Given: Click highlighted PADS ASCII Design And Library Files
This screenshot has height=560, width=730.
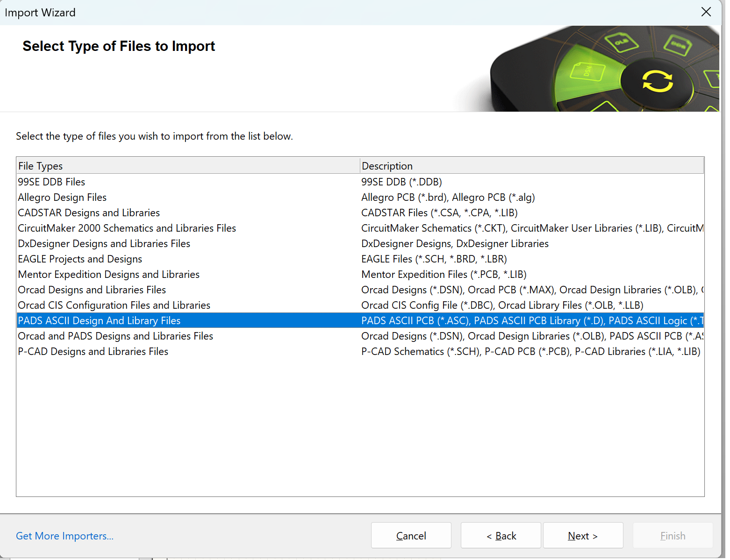Looking at the screenshot, I should click(x=99, y=320).
